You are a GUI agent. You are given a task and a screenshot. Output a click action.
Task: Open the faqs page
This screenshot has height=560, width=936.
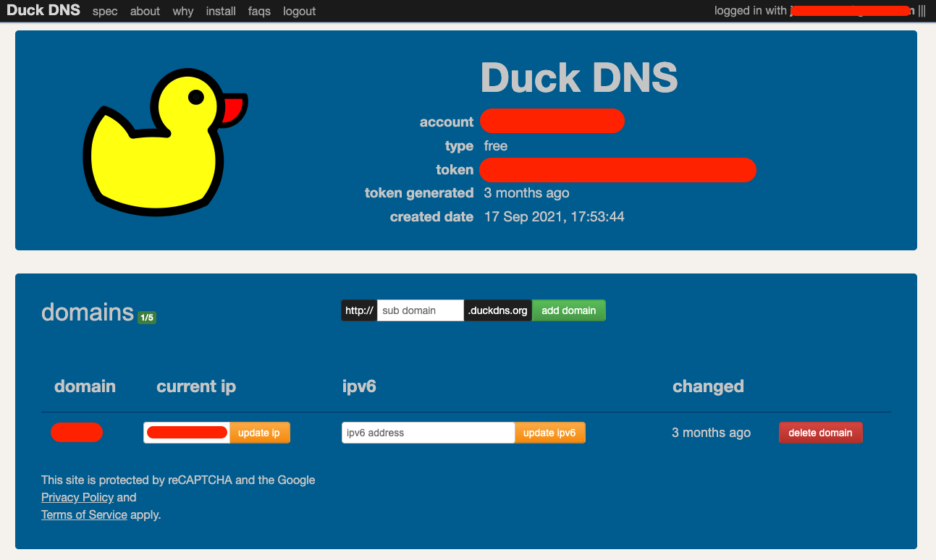point(259,12)
